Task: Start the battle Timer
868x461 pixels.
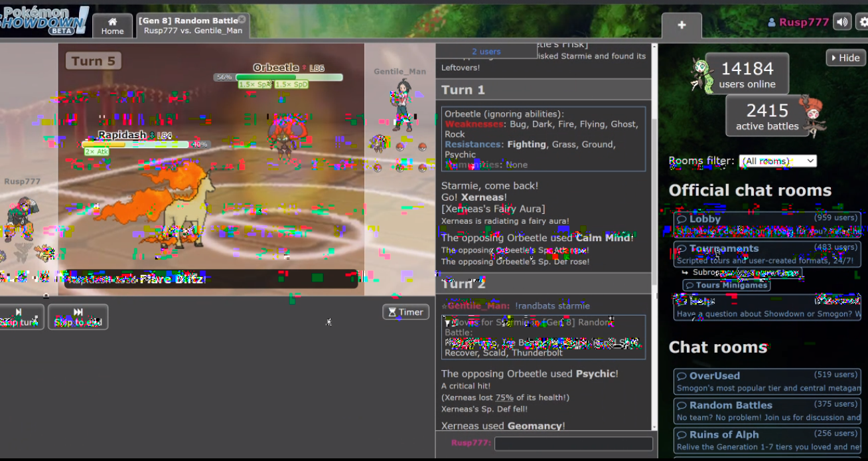Action: click(405, 312)
